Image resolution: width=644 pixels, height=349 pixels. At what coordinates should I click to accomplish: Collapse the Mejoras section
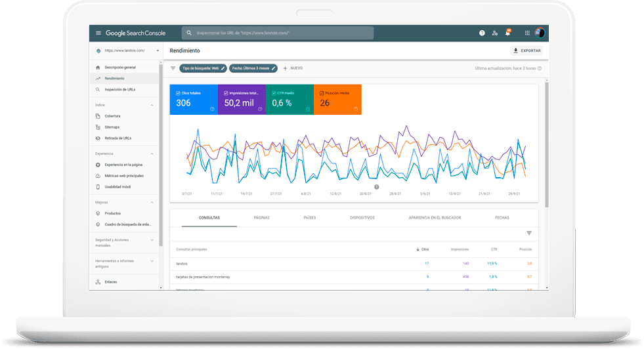152,203
